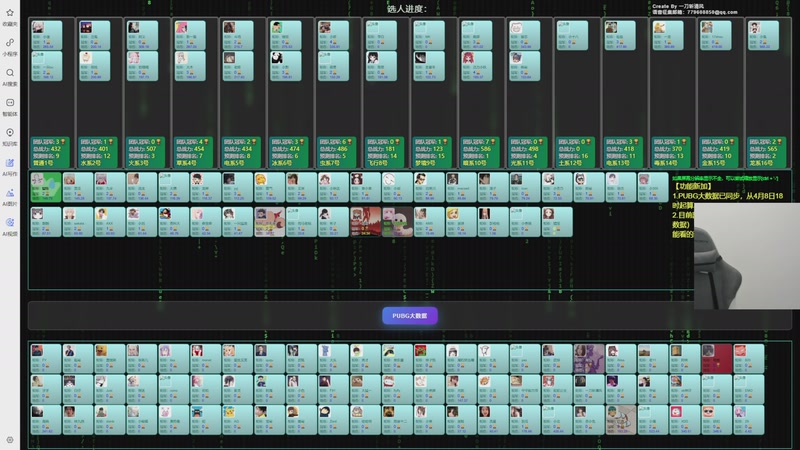Click 预测排名: 16 in 土系12号 stats

pyautogui.click(x=573, y=156)
